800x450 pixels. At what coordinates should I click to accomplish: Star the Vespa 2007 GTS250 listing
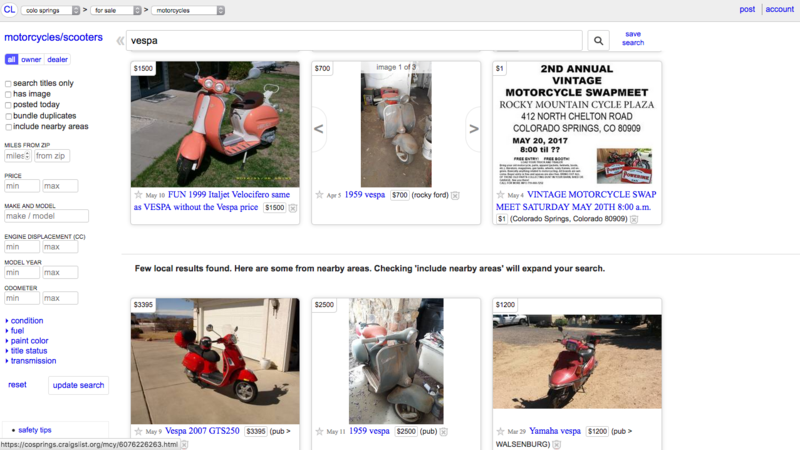point(138,431)
